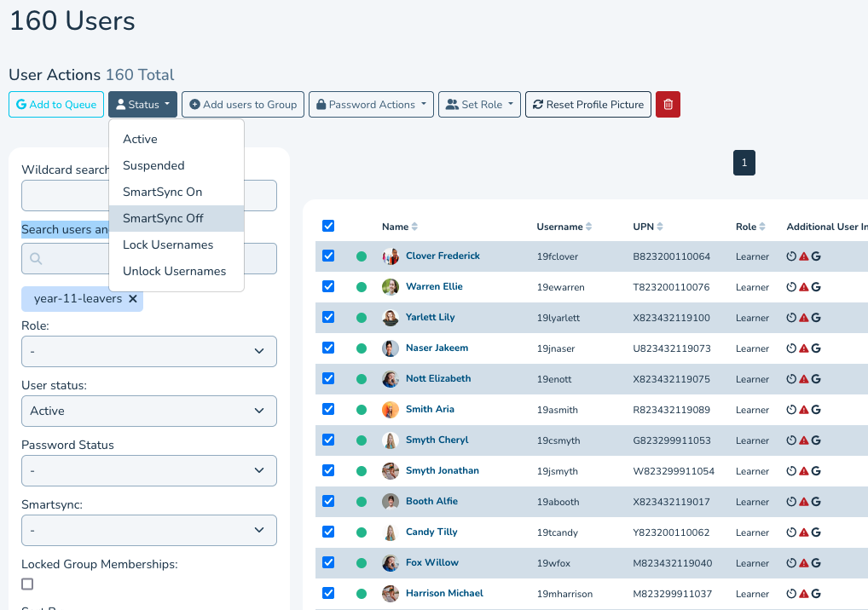Uncheck the select-all checkbox in table header
Image resolution: width=868 pixels, height=610 pixels.
[328, 226]
